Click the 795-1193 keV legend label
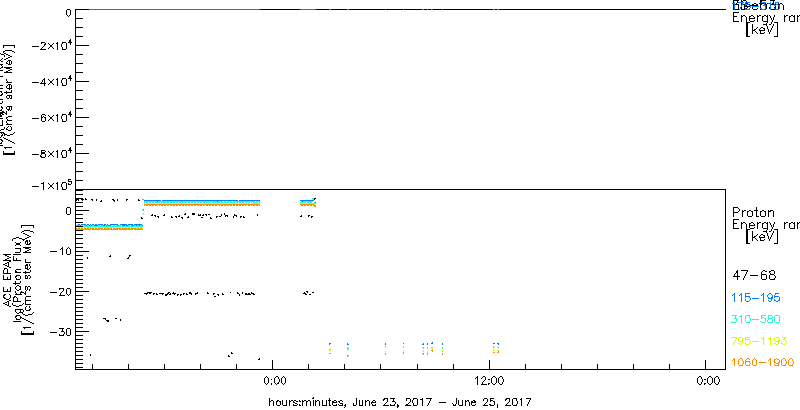The height and width of the screenshot is (410, 800). click(760, 341)
